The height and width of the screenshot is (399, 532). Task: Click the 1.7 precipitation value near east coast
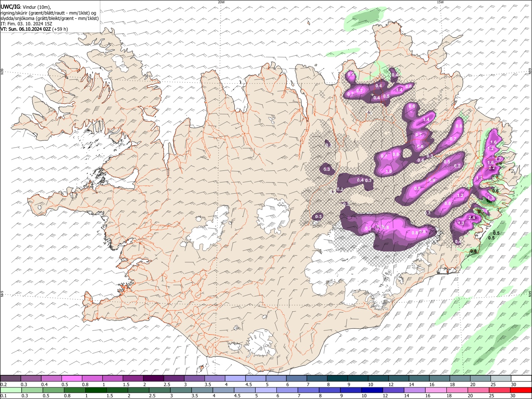click(x=498, y=159)
